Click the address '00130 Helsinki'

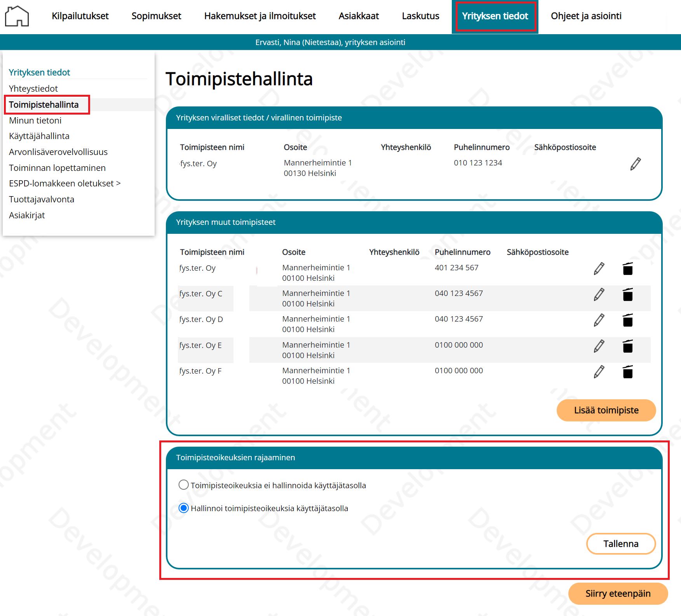pos(310,173)
